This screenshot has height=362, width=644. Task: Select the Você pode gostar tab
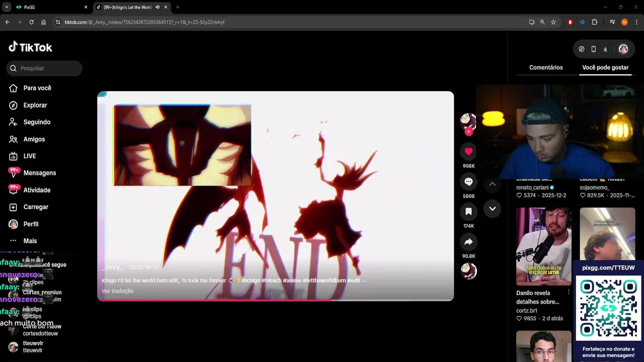(x=605, y=67)
